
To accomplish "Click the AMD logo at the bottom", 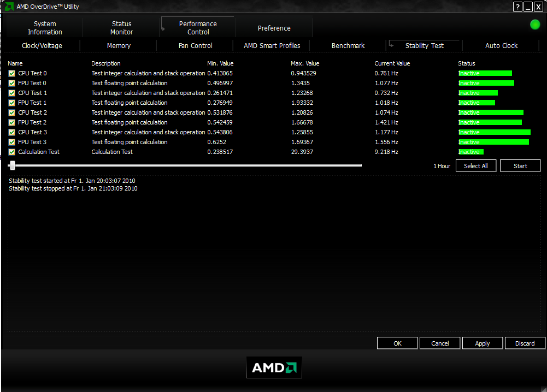I will click(x=274, y=367).
